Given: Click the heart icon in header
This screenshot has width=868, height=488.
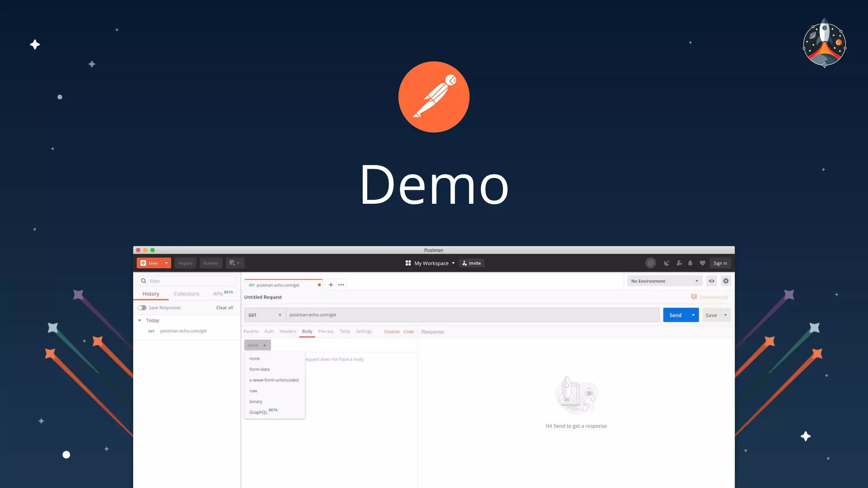Looking at the screenshot, I should coord(702,263).
